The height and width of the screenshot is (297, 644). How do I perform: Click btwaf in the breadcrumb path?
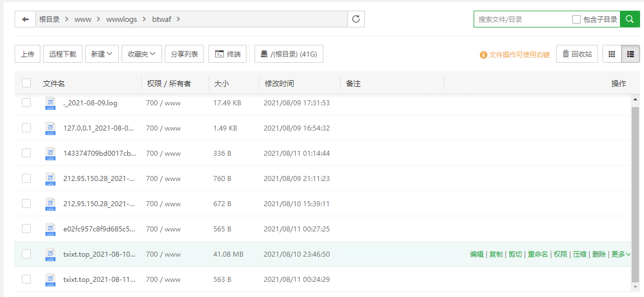point(161,19)
